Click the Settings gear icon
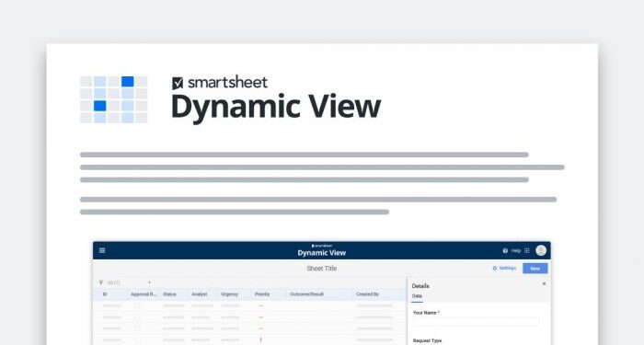Viewport: 644px width, 345px height. click(495, 269)
